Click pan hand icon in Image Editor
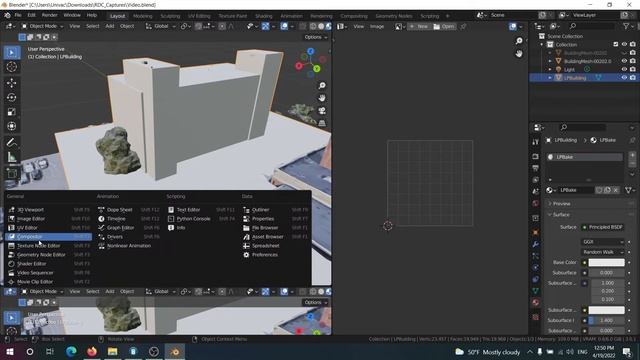 pyautogui.click(x=519, y=53)
